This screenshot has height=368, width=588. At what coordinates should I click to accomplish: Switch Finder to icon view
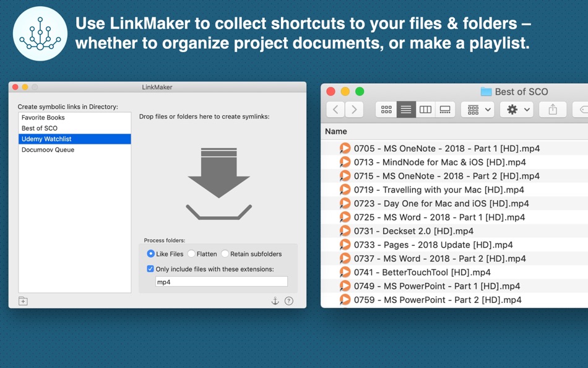pos(386,110)
